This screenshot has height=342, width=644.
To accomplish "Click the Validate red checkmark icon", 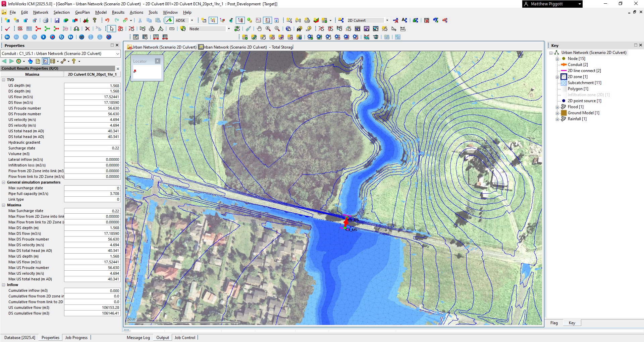I will click(7, 29).
